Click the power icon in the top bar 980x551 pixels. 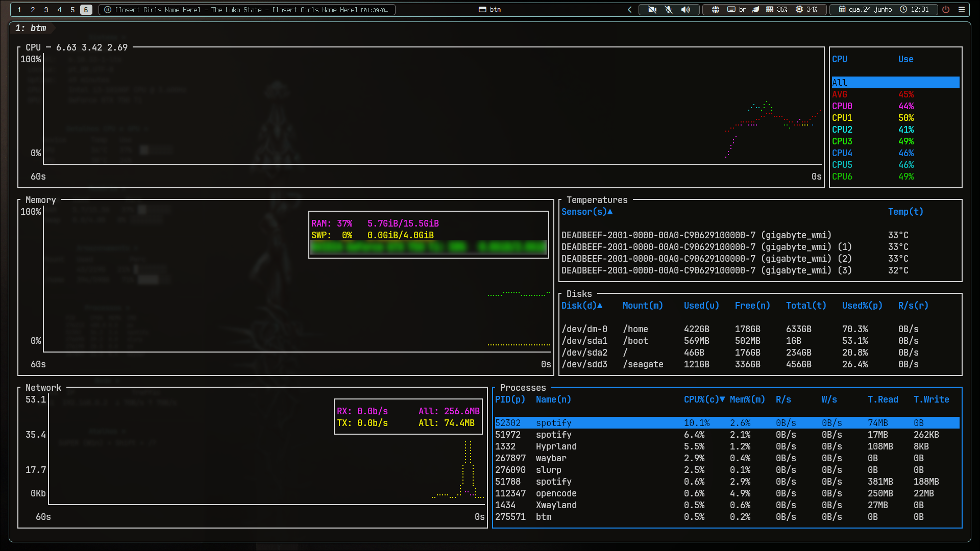point(946,9)
